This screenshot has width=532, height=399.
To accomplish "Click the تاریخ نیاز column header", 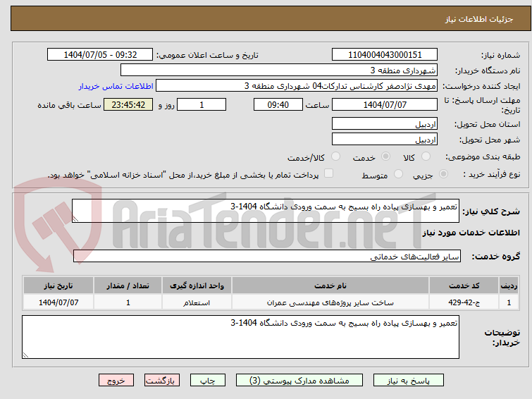I will 58,286.
